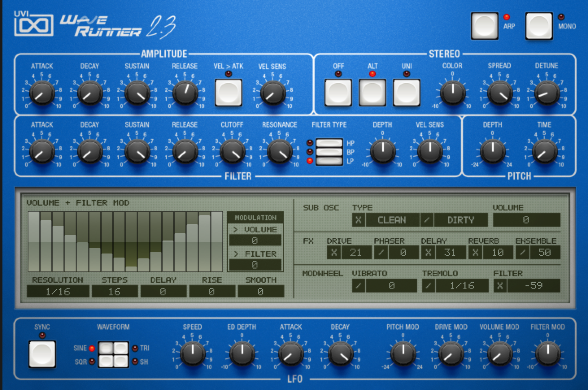Click the DRIVE amount value 21
The image size is (588, 390).
(x=356, y=252)
